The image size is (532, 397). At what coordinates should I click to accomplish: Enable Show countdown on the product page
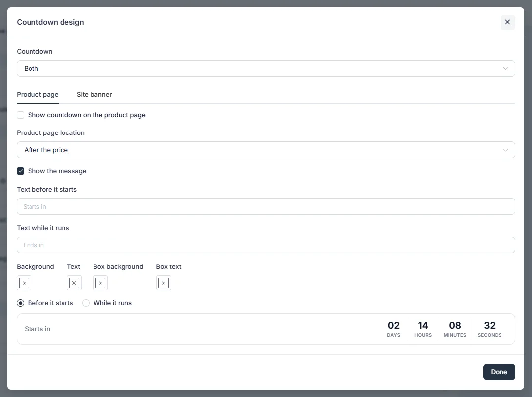click(20, 115)
